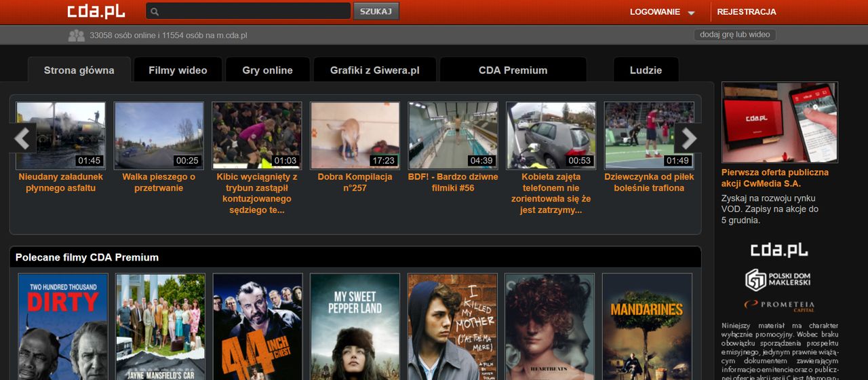Image resolution: width=868 pixels, height=380 pixels.
Task: Open 44 Inch Chest movie poster
Action: 258,327
